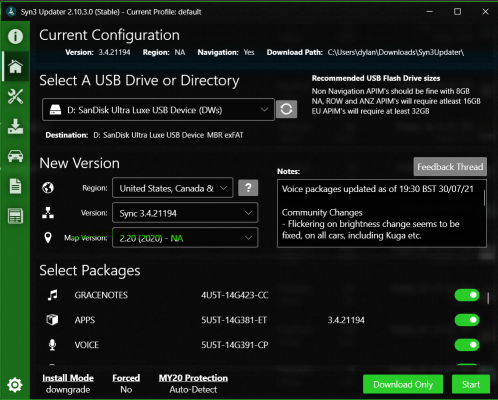Open Downloads tray icon in sidebar

(15, 126)
